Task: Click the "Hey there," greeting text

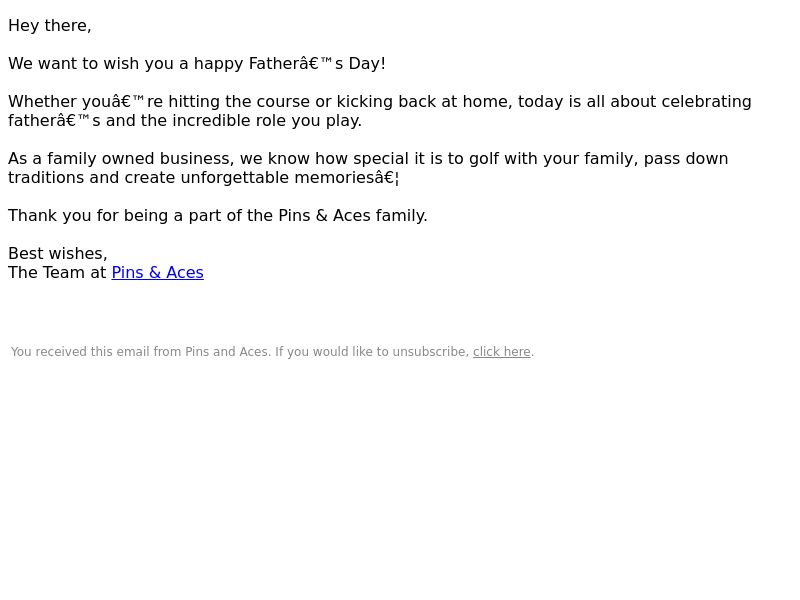Action: (50, 26)
